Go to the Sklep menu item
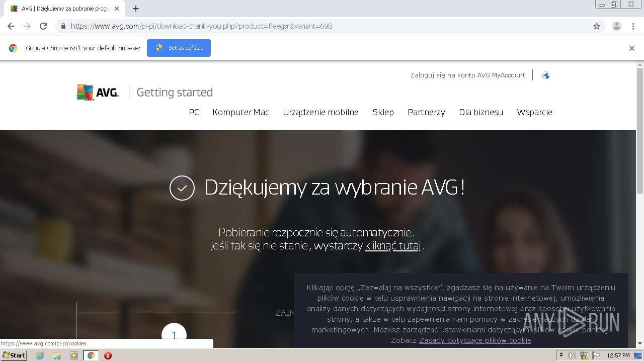 click(383, 112)
